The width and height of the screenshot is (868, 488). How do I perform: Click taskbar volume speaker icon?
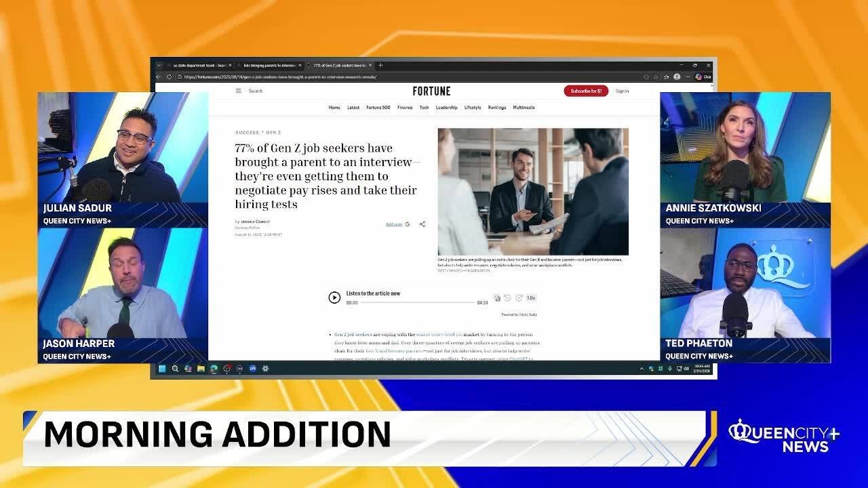pos(686,369)
